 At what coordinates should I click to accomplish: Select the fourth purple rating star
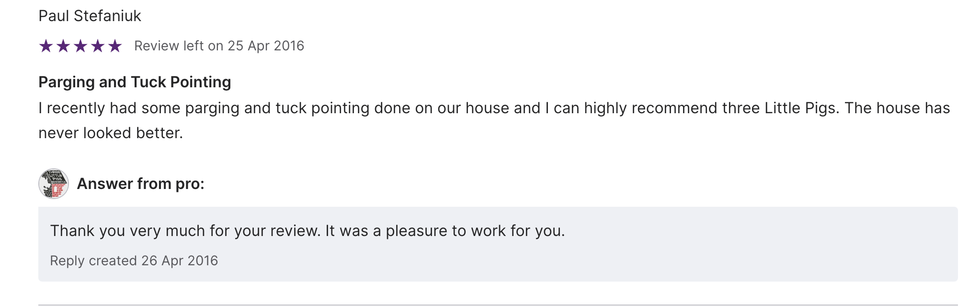[x=98, y=46]
